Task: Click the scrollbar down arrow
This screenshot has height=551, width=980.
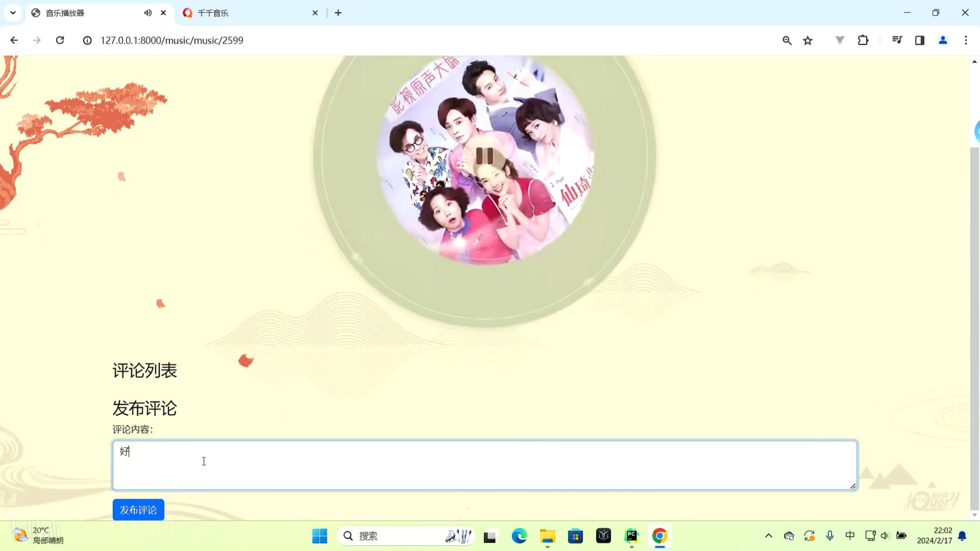Action: pos(974,515)
